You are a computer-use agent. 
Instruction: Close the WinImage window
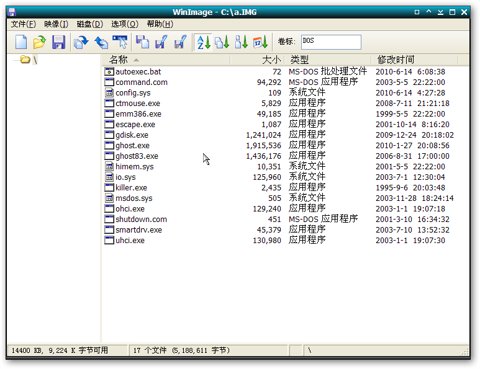(464, 12)
